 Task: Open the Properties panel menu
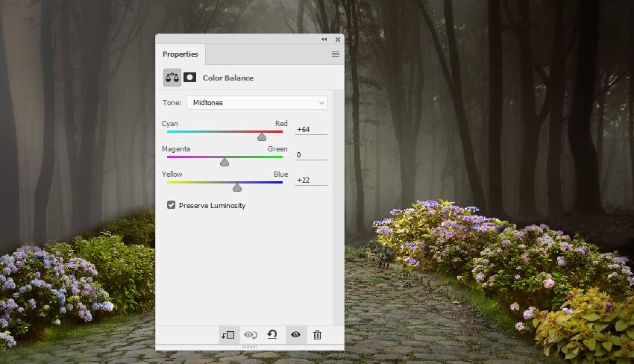coord(336,54)
